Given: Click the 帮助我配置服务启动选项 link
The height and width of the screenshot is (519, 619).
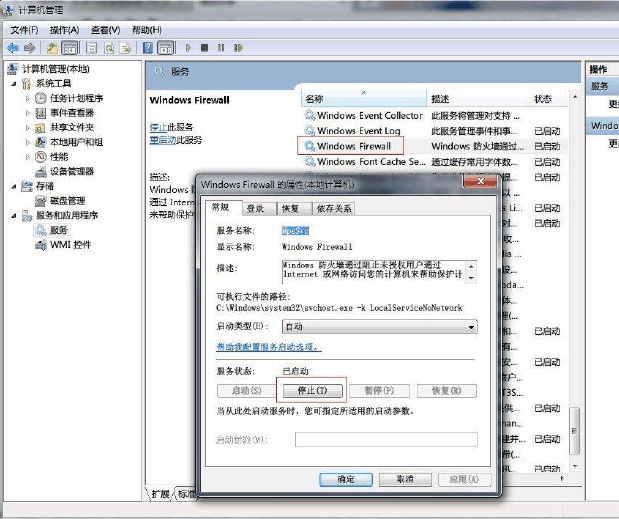Looking at the screenshot, I should [x=269, y=347].
